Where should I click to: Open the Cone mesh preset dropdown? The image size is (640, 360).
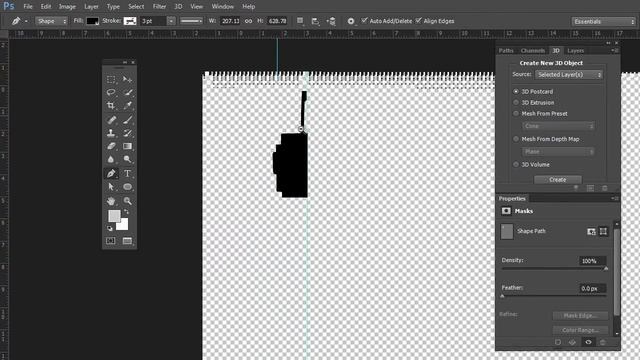(558, 126)
